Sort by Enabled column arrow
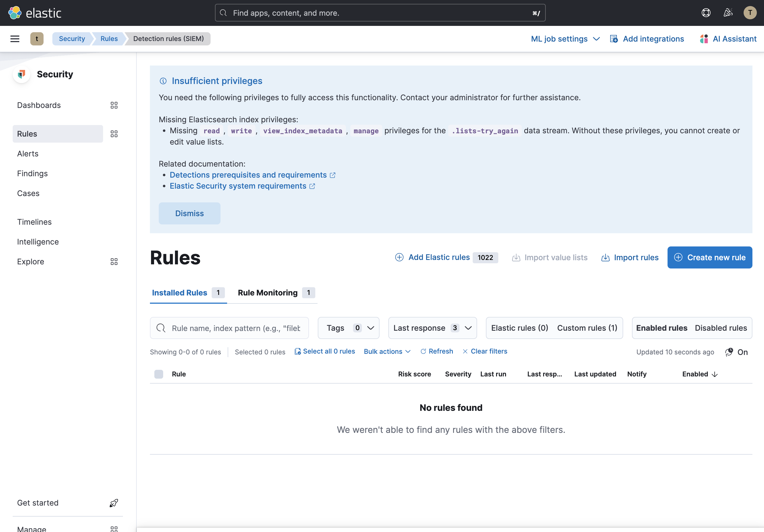 [x=714, y=374]
